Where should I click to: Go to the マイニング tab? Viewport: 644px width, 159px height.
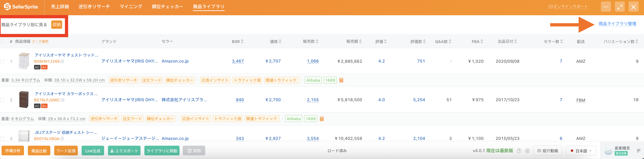point(131,7)
